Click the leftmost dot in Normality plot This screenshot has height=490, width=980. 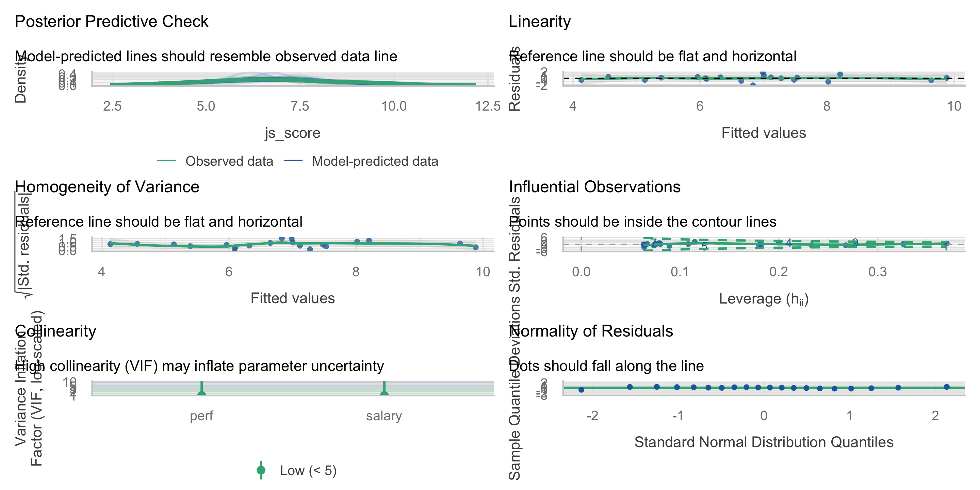pos(581,390)
